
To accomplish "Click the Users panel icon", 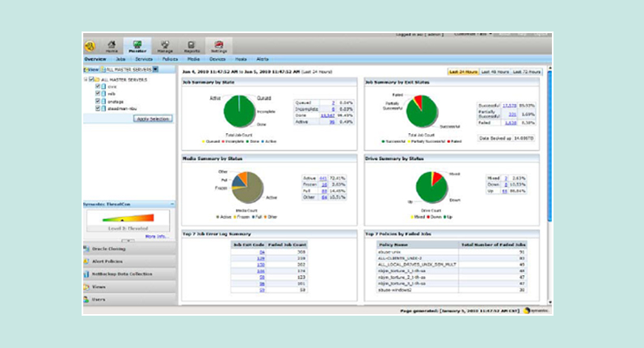I will [x=86, y=300].
